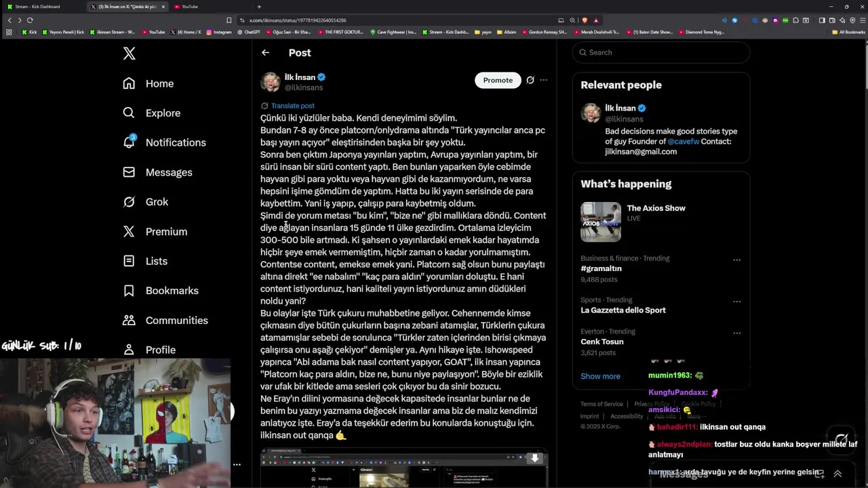The width and height of the screenshot is (868, 488).
Task: Open the wallet icon in the toolbar
Action: (832, 20)
